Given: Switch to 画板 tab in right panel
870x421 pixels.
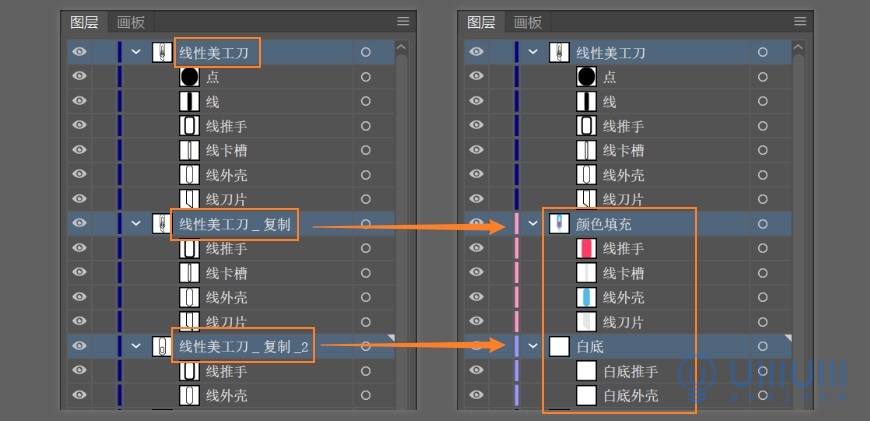Looking at the screenshot, I should click(528, 22).
